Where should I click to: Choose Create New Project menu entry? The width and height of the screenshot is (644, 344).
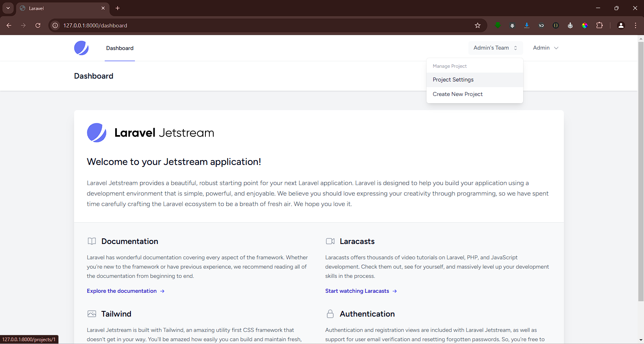coord(458,94)
